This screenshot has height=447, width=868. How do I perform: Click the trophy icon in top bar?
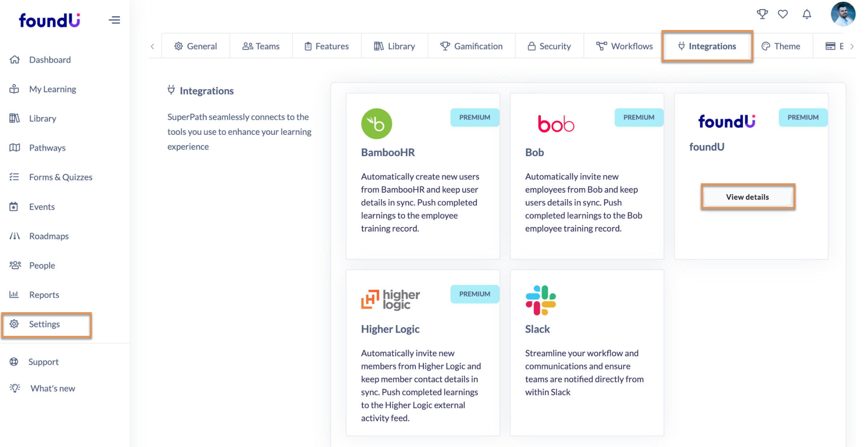(762, 14)
